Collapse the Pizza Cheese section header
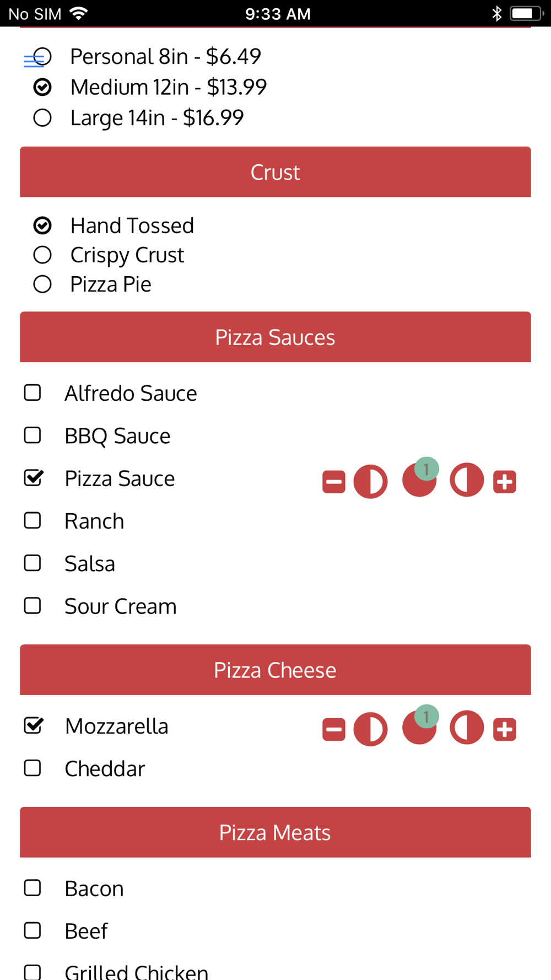 (275, 670)
